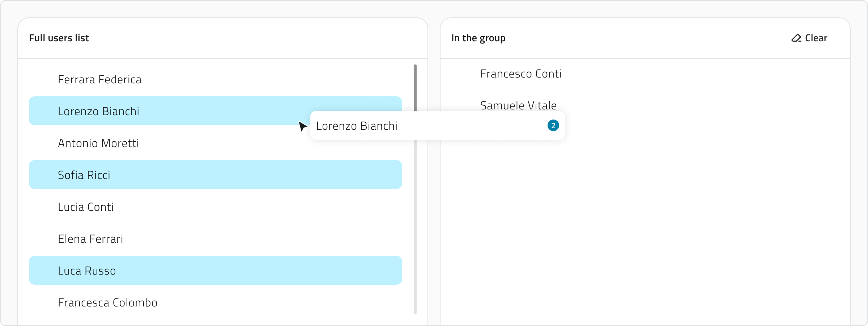Viewport: 868px width, 326px height.
Task: Click the Full users list header
Action: pos(59,38)
